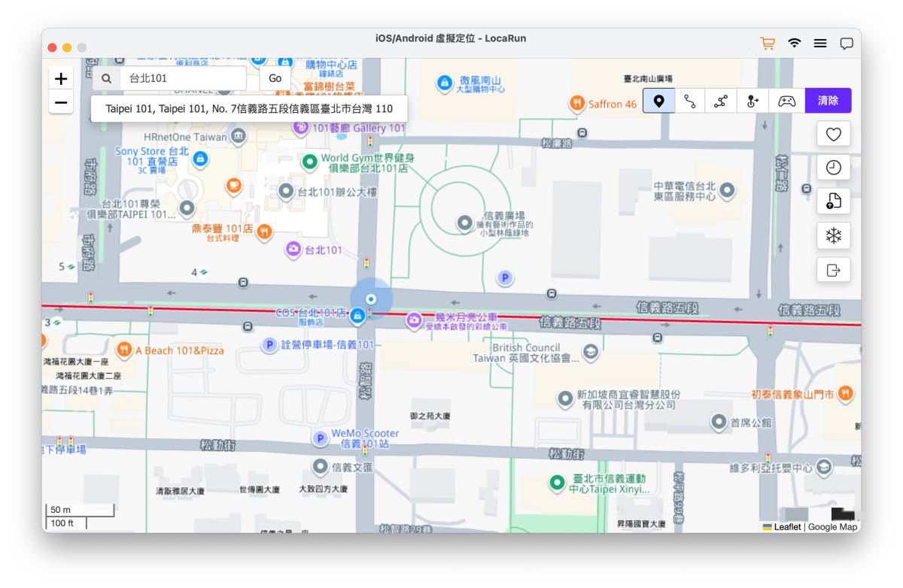Click the 幾米月亮公車 camera marker

point(413,320)
